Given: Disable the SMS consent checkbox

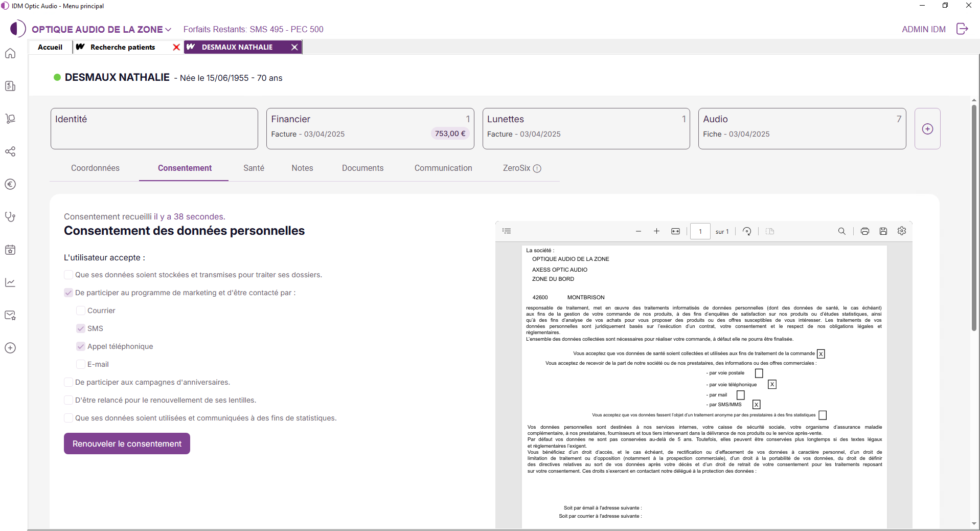Looking at the screenshot, I should point(80,328).
